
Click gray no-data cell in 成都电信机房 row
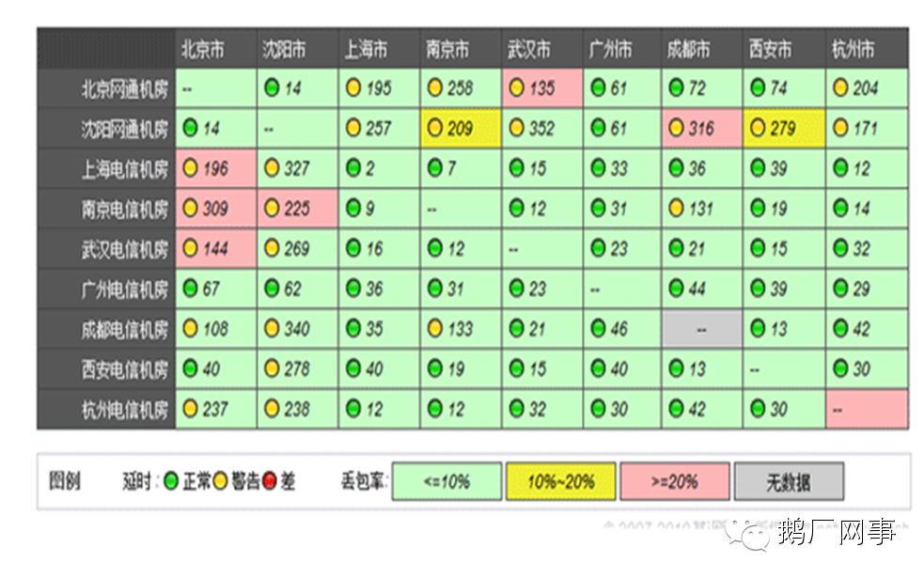pos(702,329)
